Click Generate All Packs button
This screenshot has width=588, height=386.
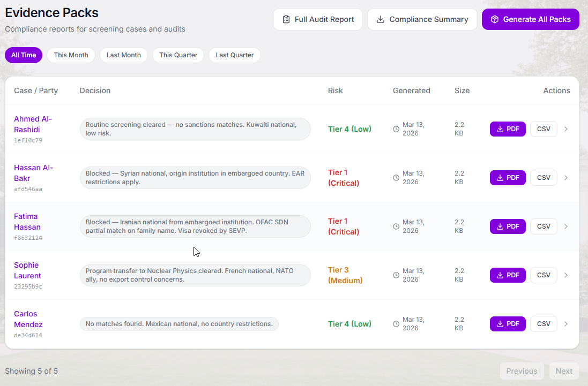tap(530, 19)
